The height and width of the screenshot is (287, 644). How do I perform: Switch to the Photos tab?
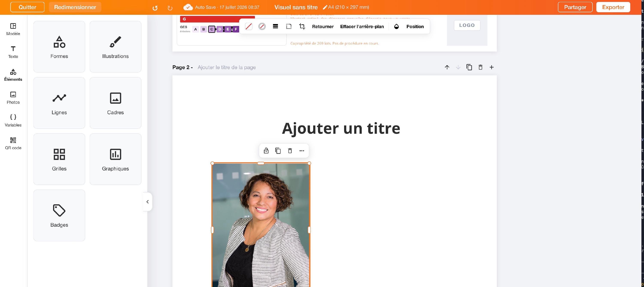tap(13, 97)
